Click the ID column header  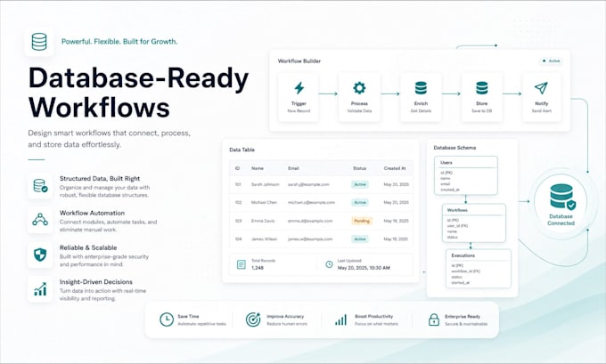point(237,168)
